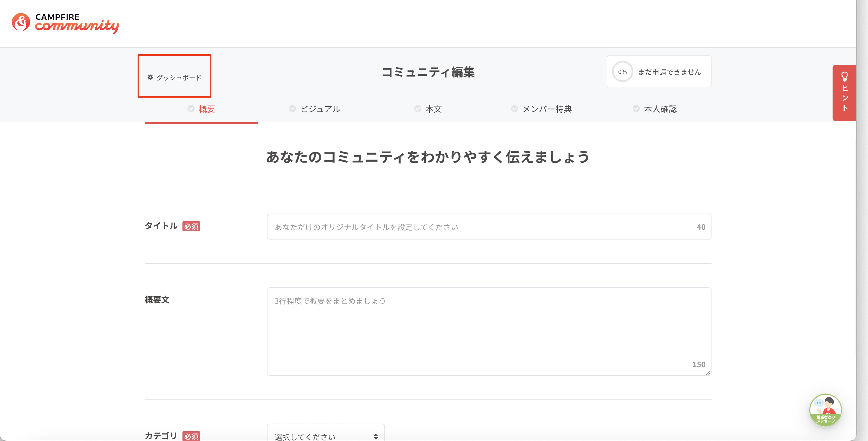
Task: Click the 必須 badge next to タイトル
Action: [191, 226]
